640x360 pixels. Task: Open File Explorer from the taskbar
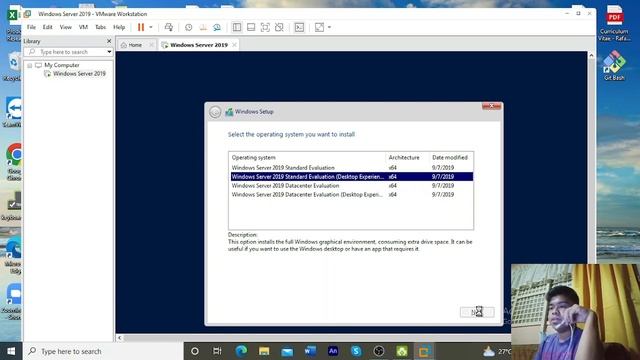coord(264,351)
